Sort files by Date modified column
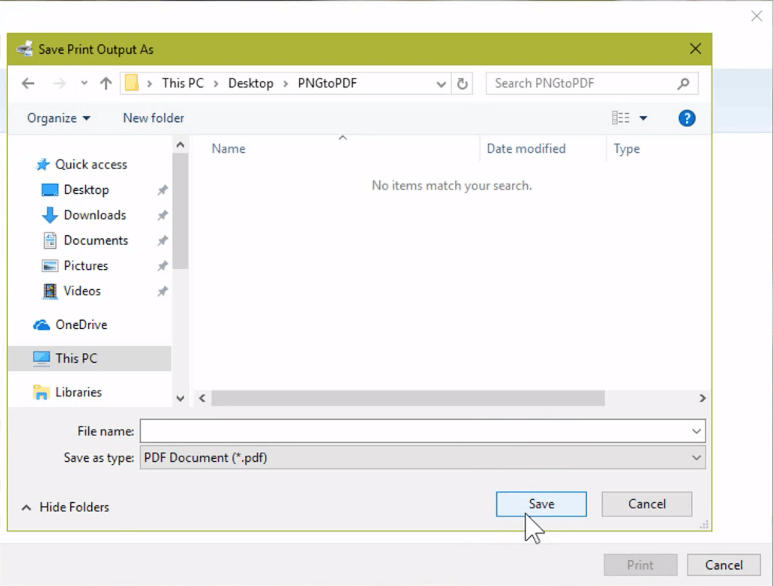Viewport: 773px width, 586px height. coord(526,149)
